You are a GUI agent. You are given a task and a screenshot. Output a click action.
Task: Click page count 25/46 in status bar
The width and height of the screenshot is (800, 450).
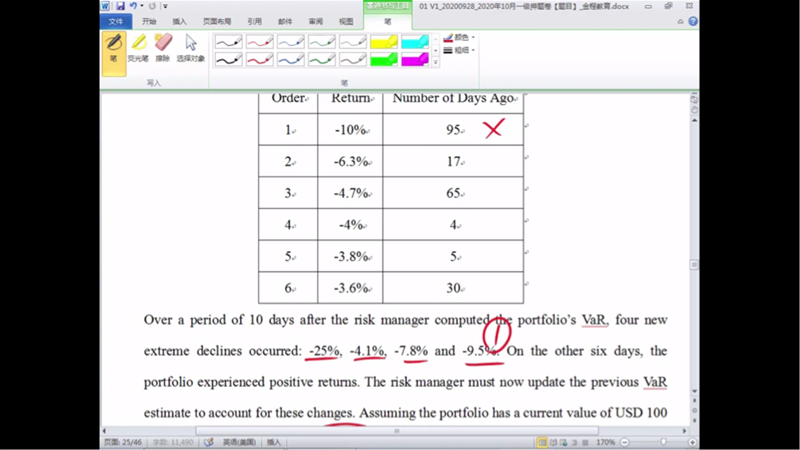click(121, 441)
